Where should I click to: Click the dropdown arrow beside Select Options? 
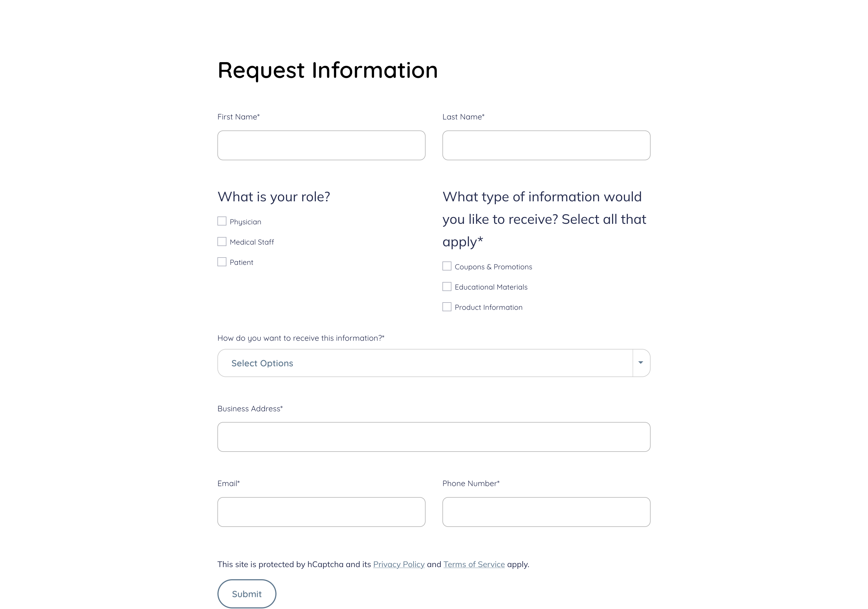pyautogui.click(x=641, y=363)
